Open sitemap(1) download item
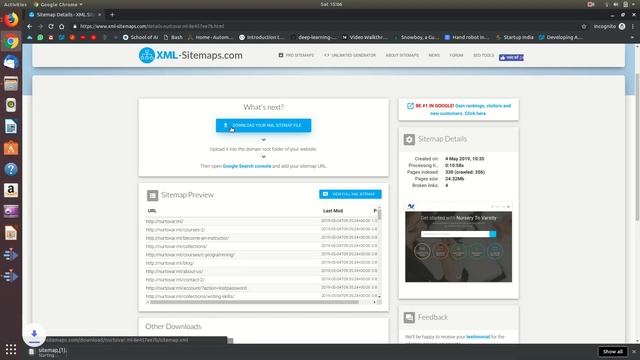This screenshot has width=640, height=360. (49, 352)
